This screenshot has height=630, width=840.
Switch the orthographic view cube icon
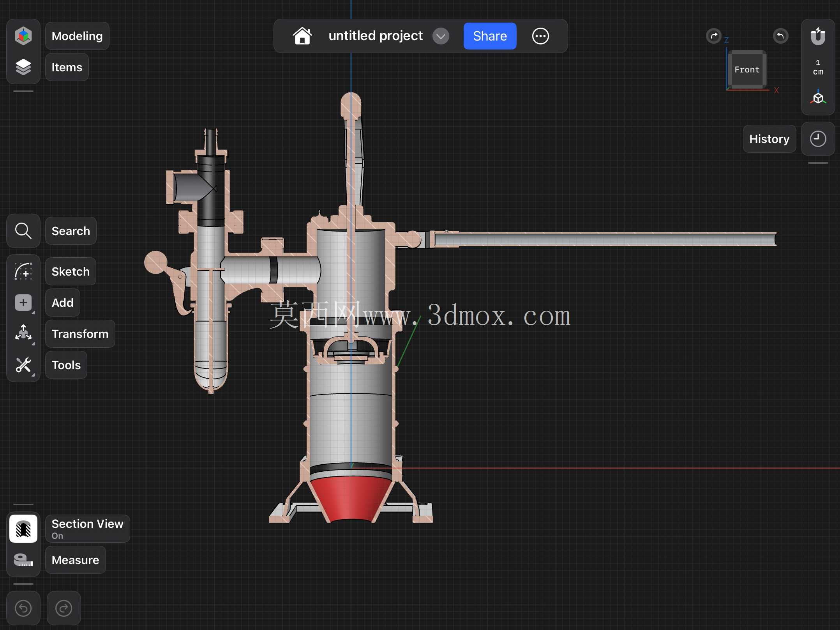tap(818, 97)
